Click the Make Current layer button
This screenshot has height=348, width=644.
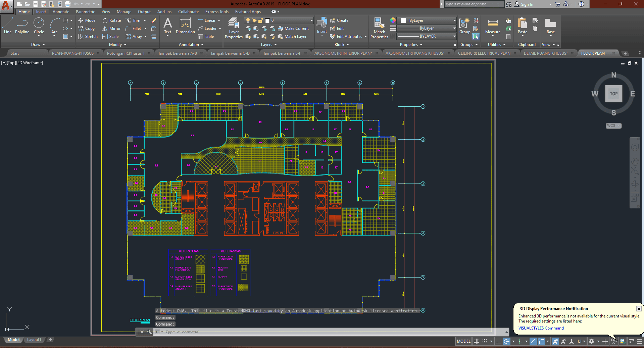click(x=293, y=29)
